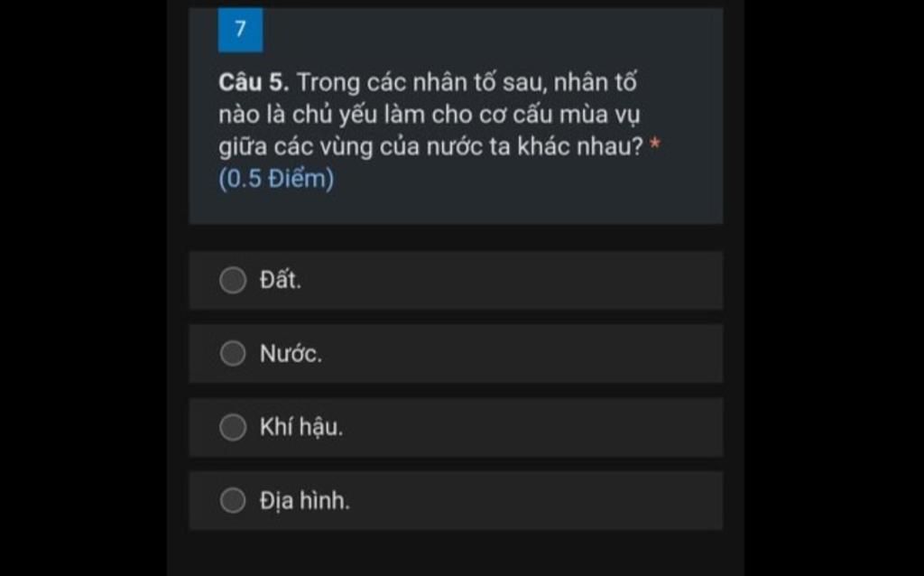Click the "Câu 5" question title text
The width and height of the screenshot is (924, 576).
254,82
